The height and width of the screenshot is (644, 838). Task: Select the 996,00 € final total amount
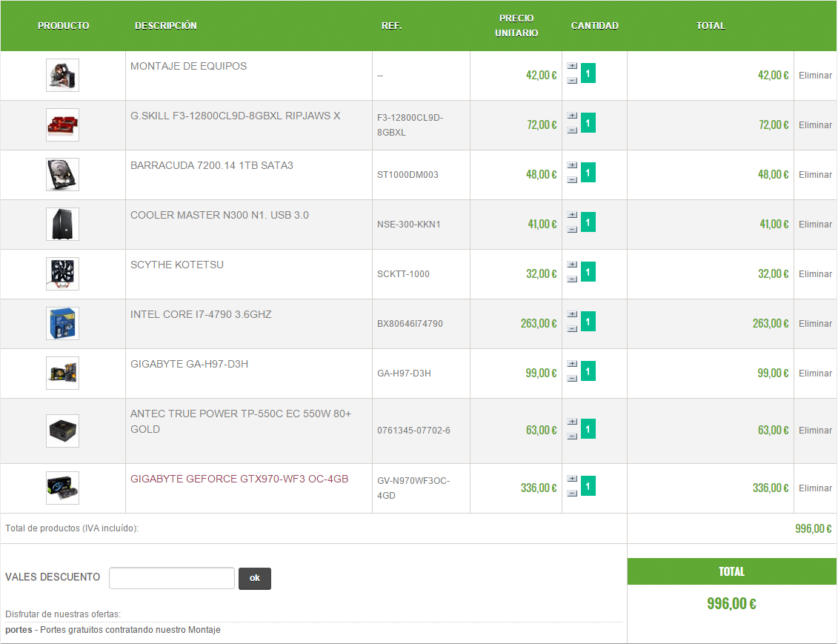731,604
